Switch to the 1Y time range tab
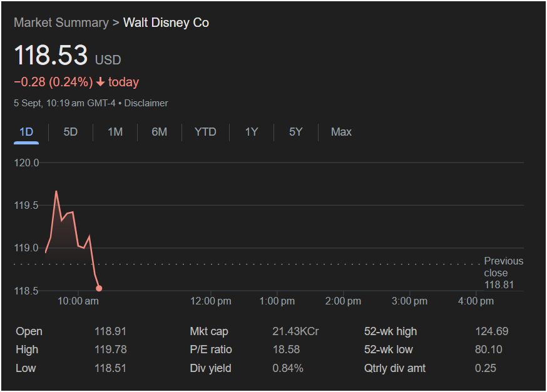547x392 pixels. pyautogui.click(x=252, y=132)
